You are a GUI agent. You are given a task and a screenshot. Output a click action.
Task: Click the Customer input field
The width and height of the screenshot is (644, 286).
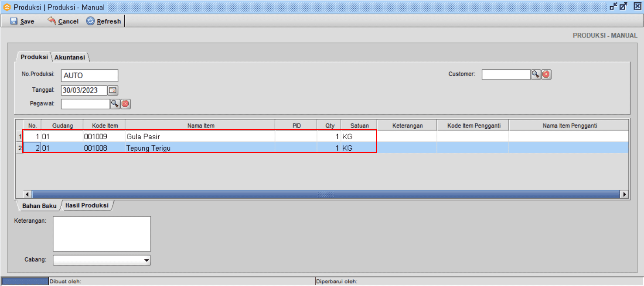[506, 74]
